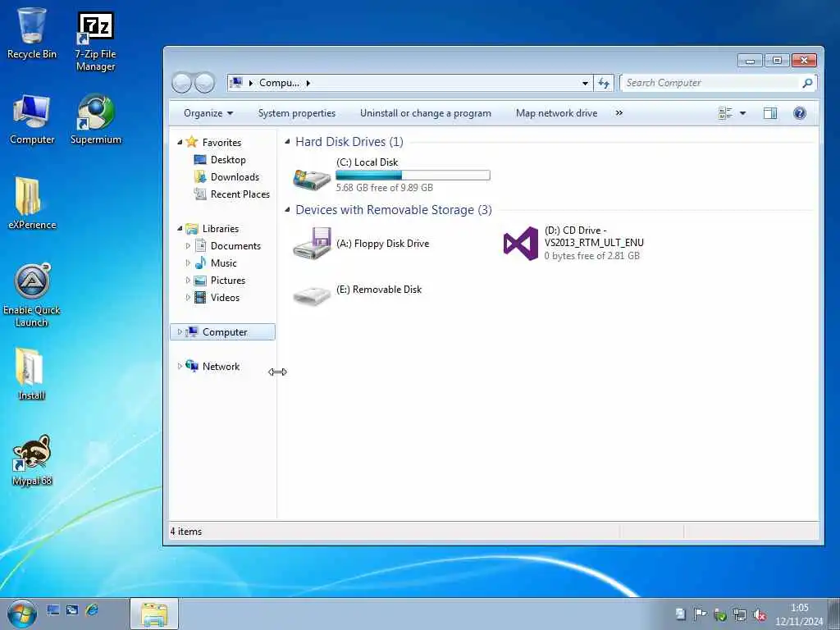The height and width of the screenshot is (630, 840).
Task: Click Switch between windows Quick Launch icon
Action: (72, 609)
